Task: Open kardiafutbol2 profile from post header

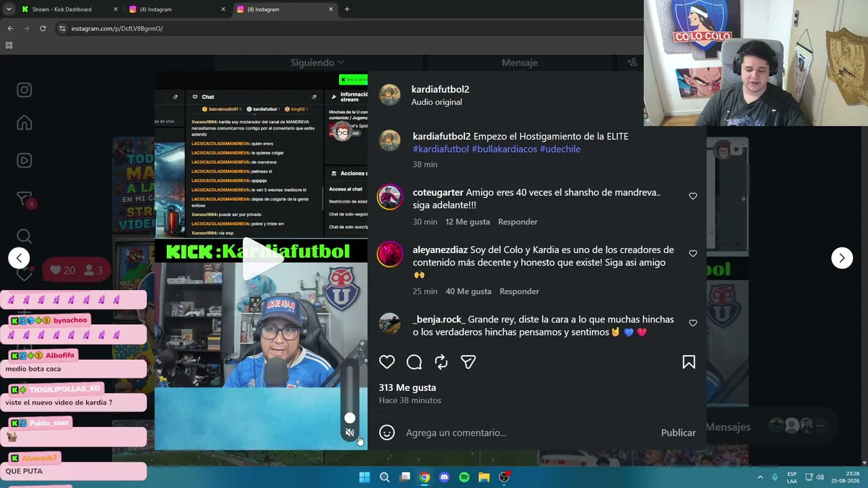Action: pos(440,89)
